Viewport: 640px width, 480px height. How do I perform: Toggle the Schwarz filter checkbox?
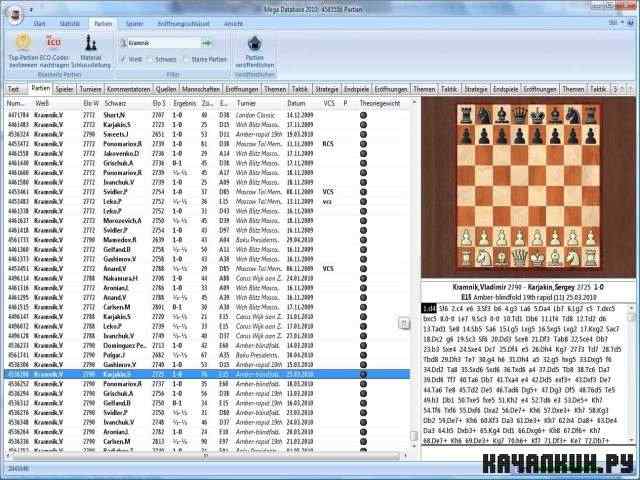tap(151, 60)
